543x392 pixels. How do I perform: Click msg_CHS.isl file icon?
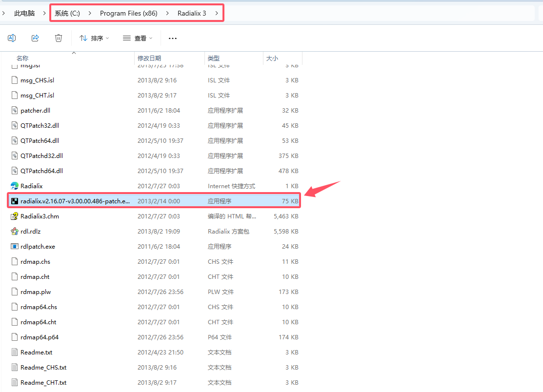click(15, 80)
